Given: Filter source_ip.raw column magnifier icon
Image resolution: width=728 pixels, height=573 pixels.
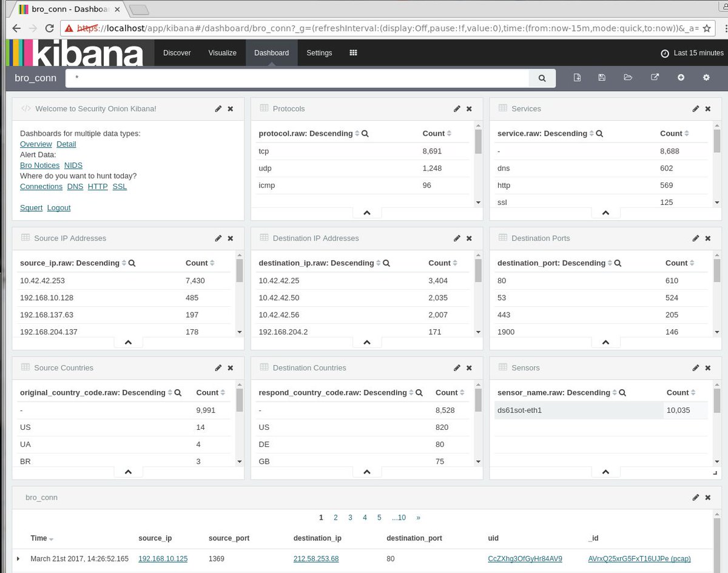Looking at the screenshot, I should pyautogui.click(x=132, y=263).
